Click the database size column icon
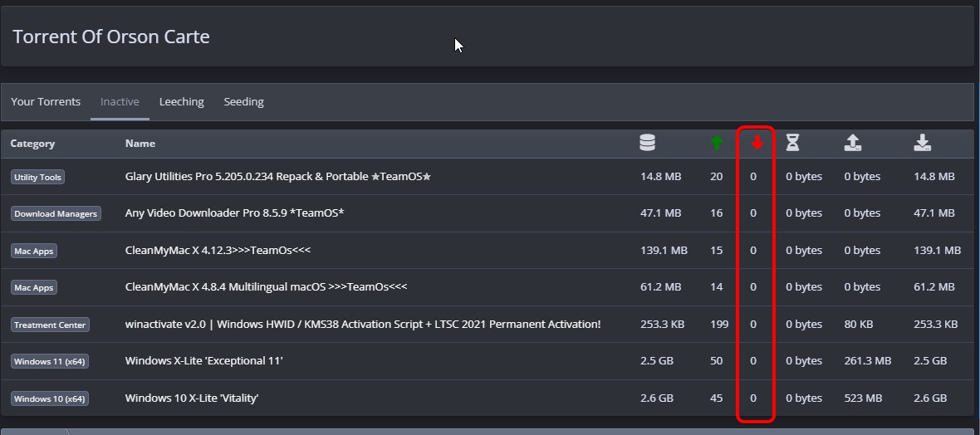Image resolution: width=980 pixels, height=435 pixels. (x=648, y=143)
